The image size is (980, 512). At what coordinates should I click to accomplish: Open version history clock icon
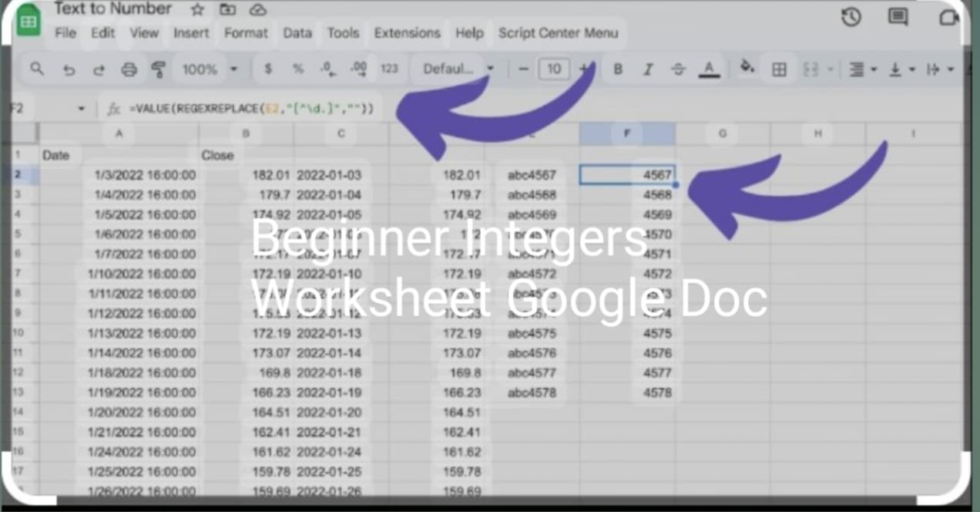click(851, 17)
